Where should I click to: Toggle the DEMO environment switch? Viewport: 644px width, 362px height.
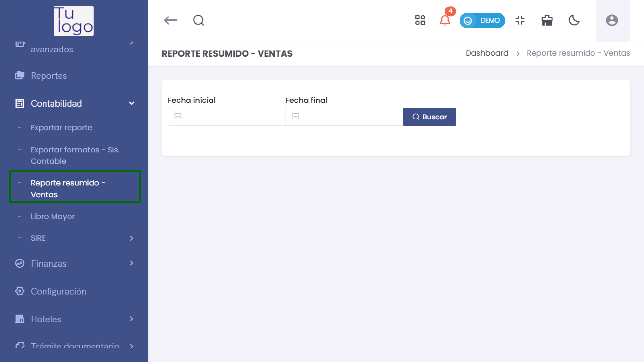482,20
